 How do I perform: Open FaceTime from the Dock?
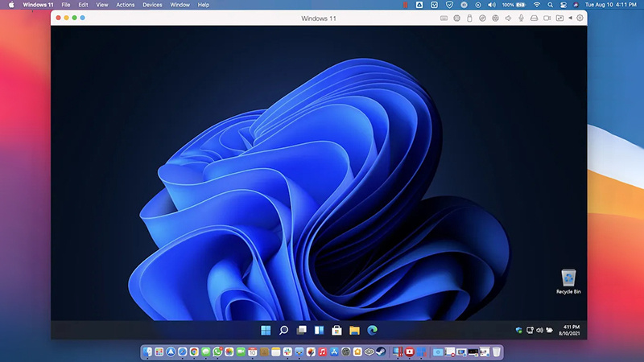(241, 352)
